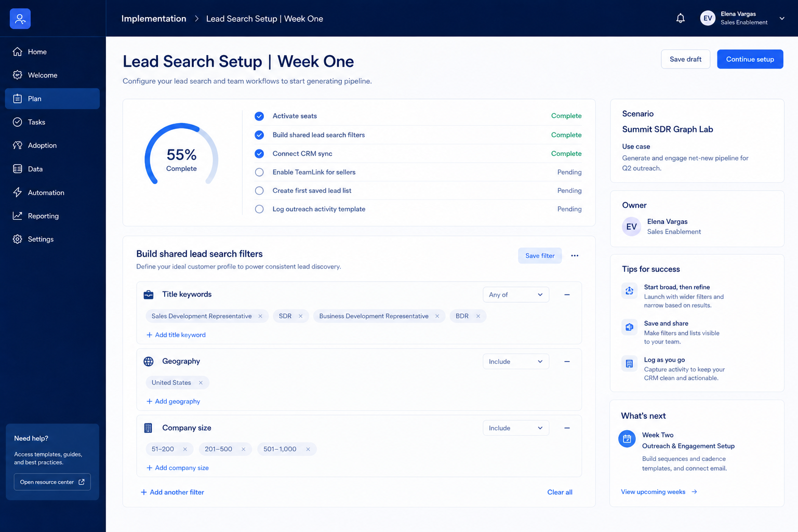The width and height of the screenshot is (798, 532).
Task: Click Add company size link
Action: pyautogui.click(x=178, y=468)
